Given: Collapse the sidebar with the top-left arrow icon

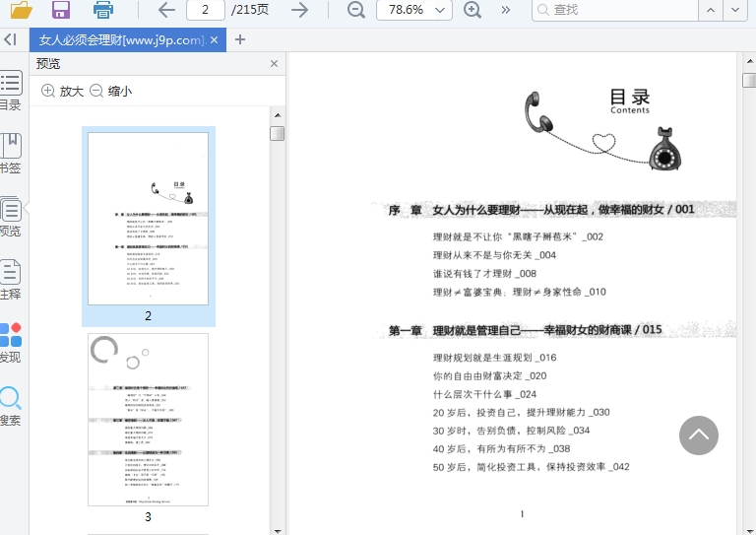Looking at the screenshot, I should pyautogui.click(x=10, y=39).
